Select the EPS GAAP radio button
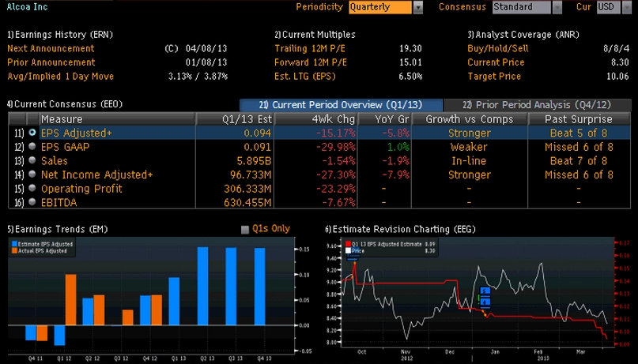 [32, 147]
